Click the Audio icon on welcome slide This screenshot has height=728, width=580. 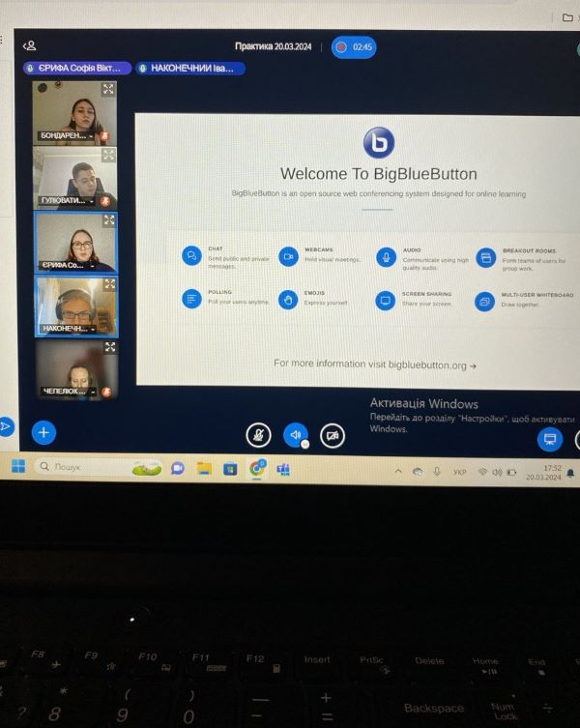click(x=386, y=257)
